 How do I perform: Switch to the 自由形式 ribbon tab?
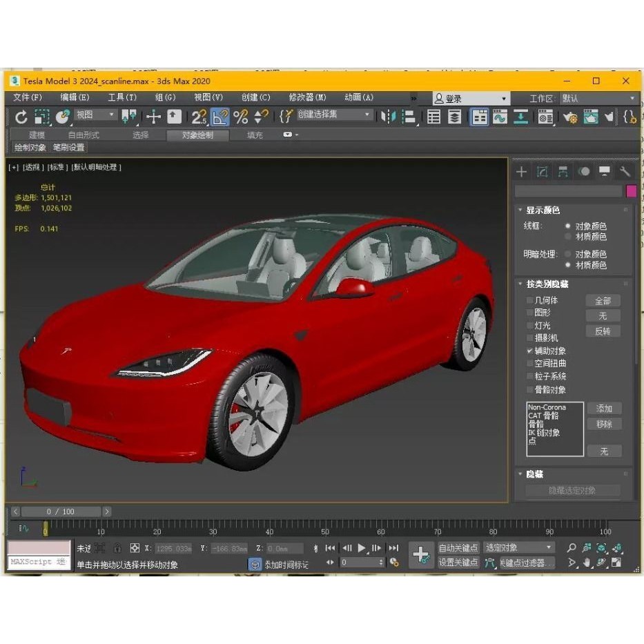pos(84,135)
